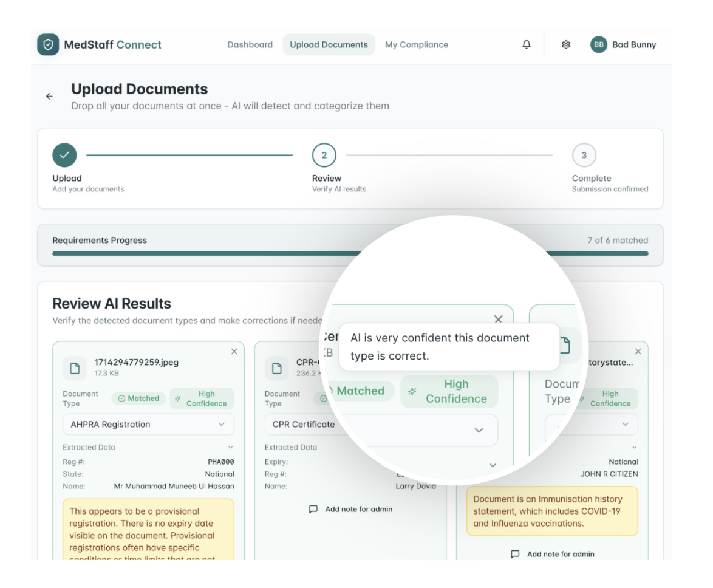Click name Larry David
Screen dimensions: 713x588
coord(415,486)
